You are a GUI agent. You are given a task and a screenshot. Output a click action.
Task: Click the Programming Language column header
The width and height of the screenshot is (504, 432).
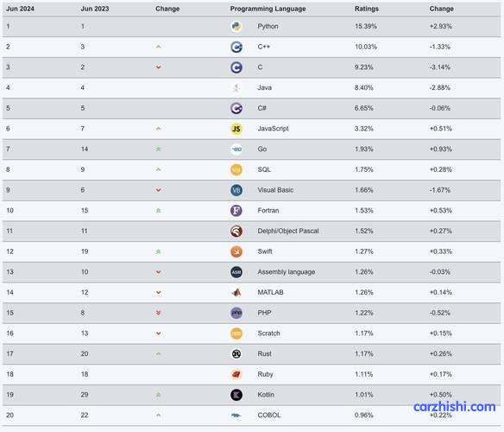point(268,9)
